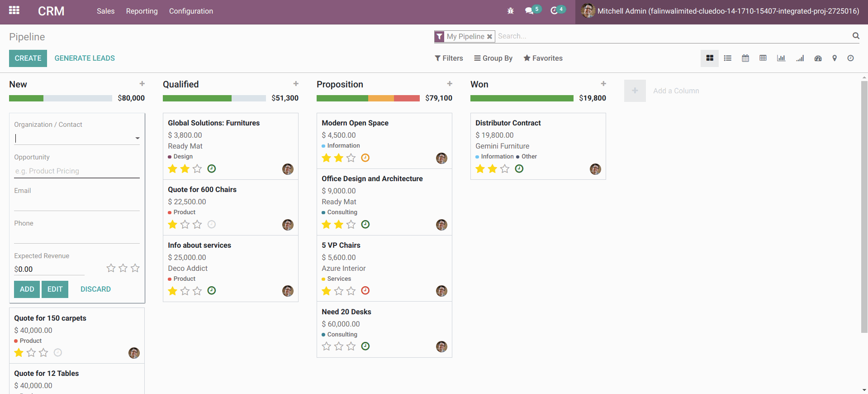
Task: Switch to Cohort view
Action: click(800, 58)
